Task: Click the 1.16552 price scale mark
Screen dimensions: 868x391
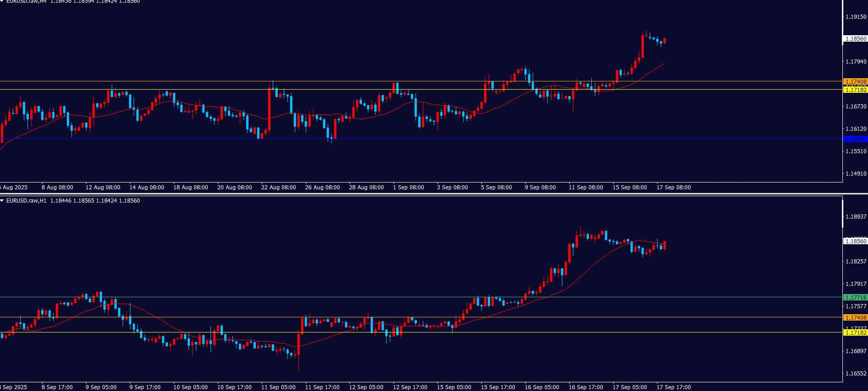Action: [x=855, y=374]
